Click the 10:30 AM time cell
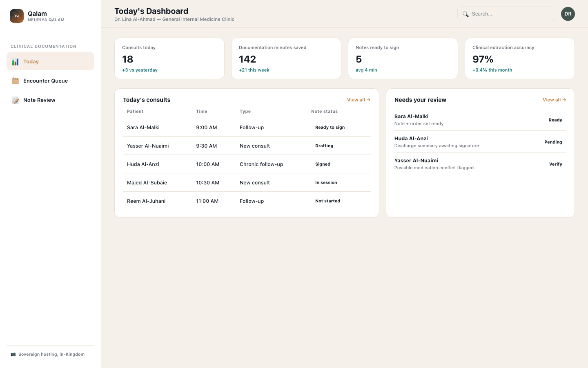 [x=208, y=183]
